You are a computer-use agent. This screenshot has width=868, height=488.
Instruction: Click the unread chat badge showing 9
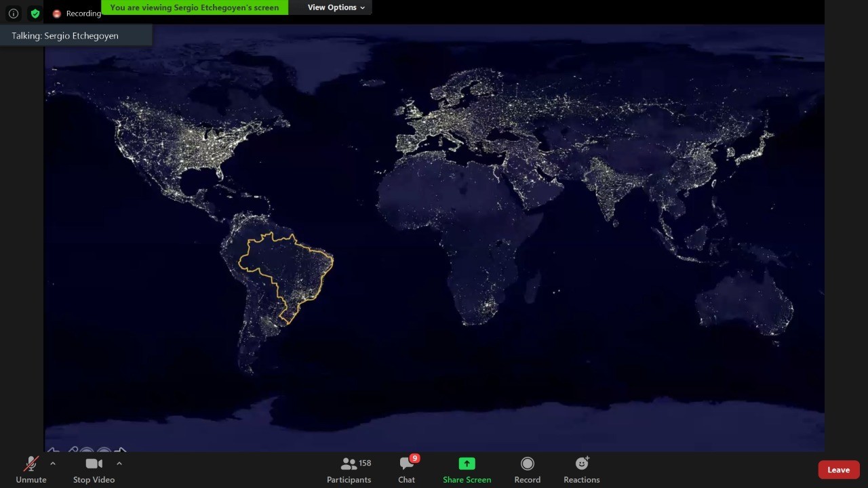[x=414, y=458]
